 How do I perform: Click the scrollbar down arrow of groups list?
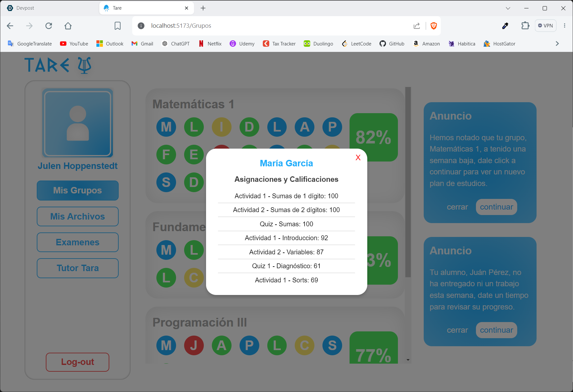[408, 360]
